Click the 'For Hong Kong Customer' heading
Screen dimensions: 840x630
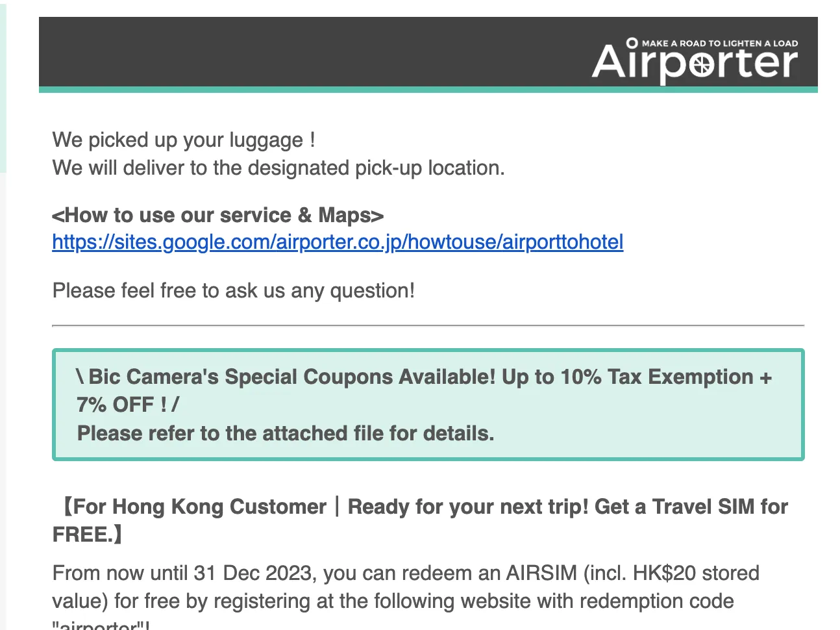(192, 507)
